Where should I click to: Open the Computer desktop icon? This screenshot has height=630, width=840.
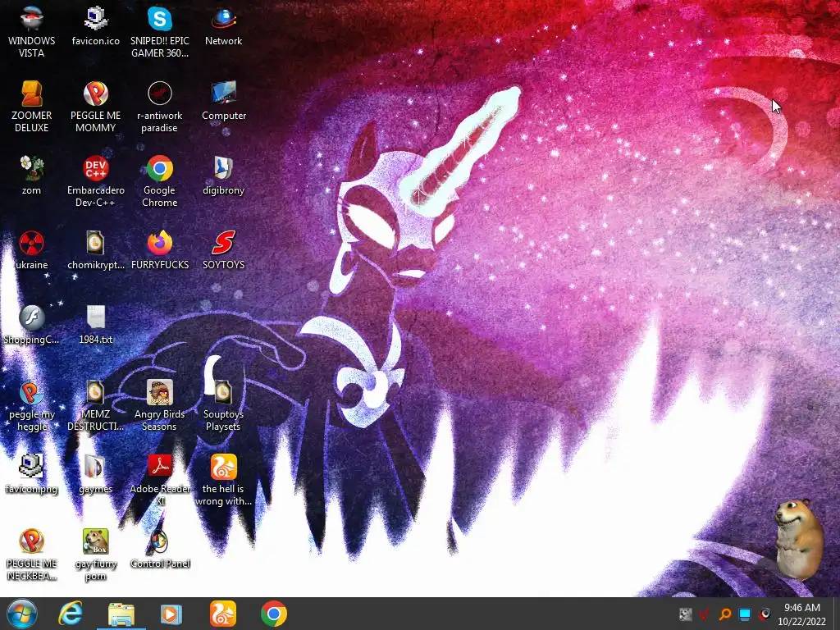[x=223, y=102]
